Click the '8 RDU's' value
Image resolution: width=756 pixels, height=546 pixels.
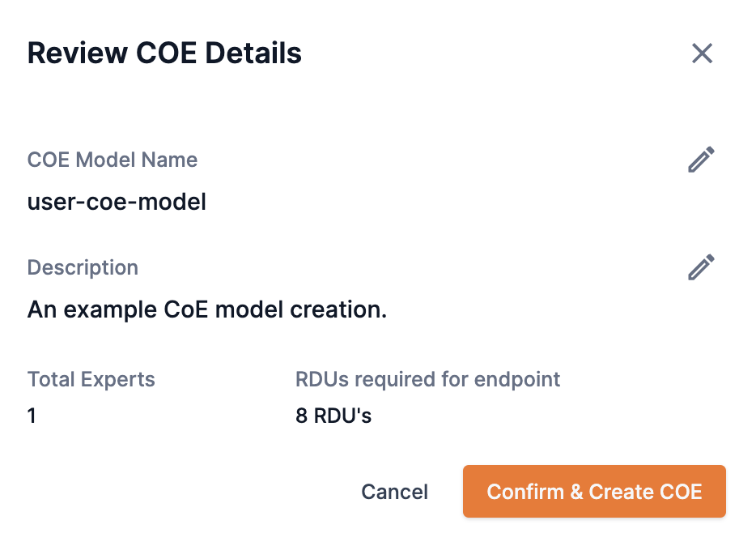(x=333, y=416)
